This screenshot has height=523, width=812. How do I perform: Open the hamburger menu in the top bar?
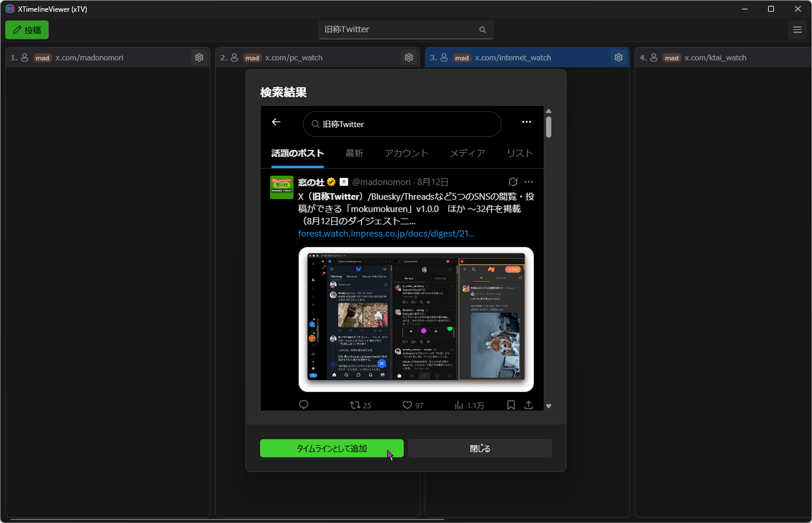coord(797,30)
